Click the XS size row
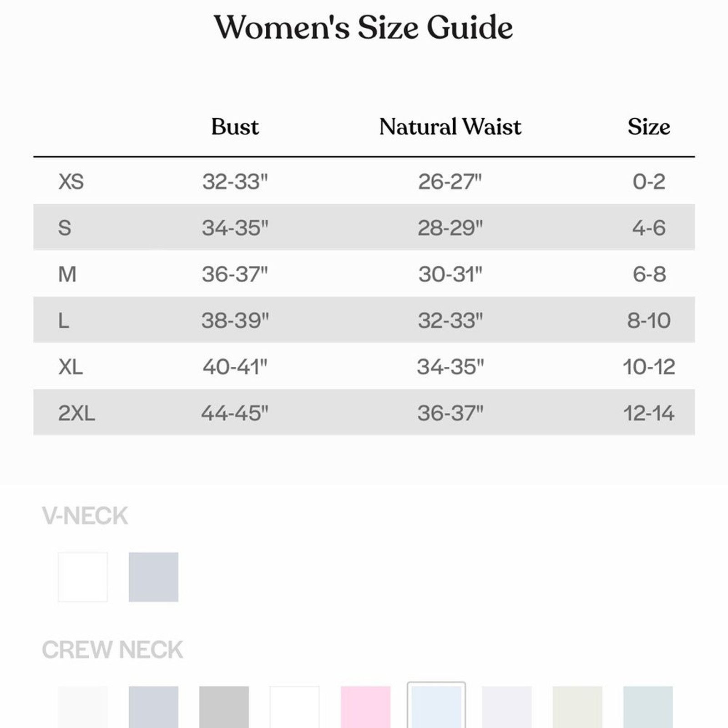The image size is (728, 728). click(364, 181)
